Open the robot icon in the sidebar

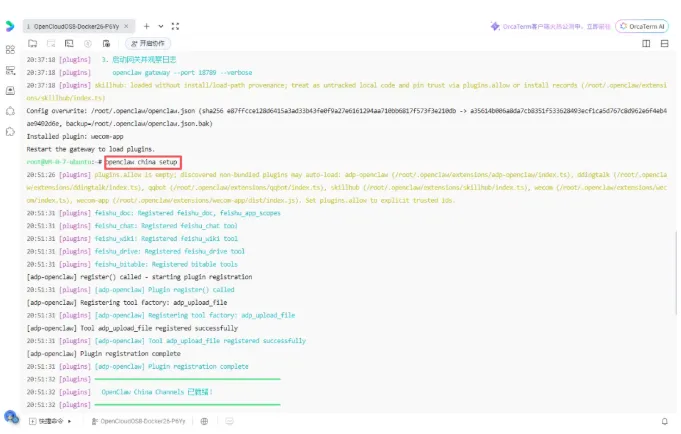click(10, 111)
